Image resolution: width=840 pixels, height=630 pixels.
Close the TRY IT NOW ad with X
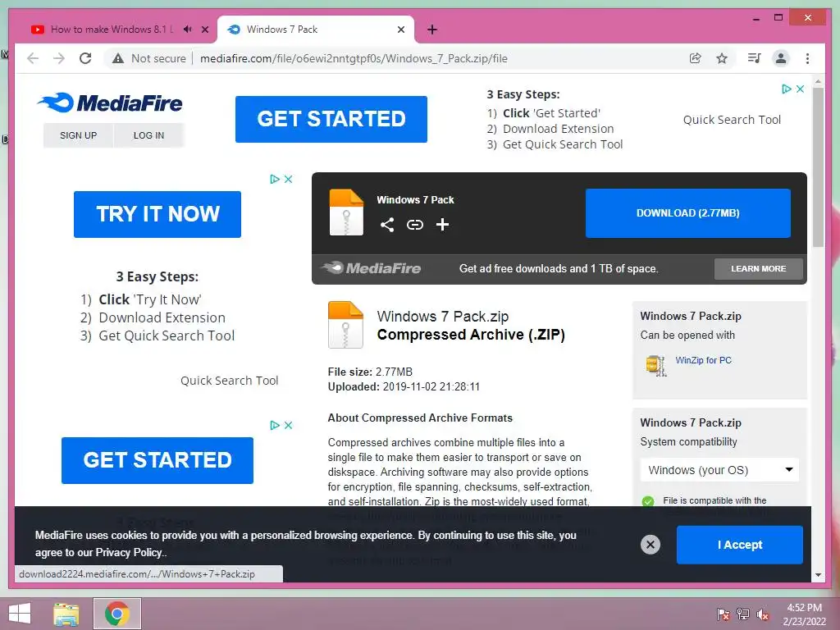pos(288,179)
